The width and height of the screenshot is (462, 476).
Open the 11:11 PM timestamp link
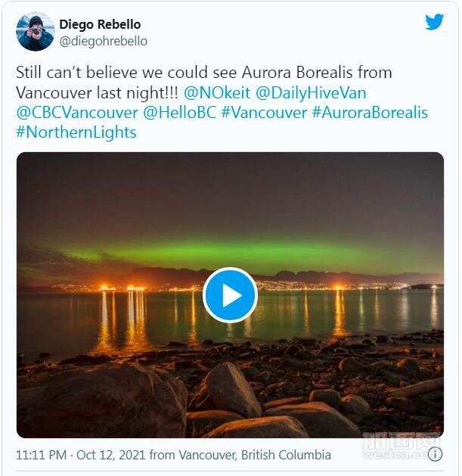[x=42, y=455]
